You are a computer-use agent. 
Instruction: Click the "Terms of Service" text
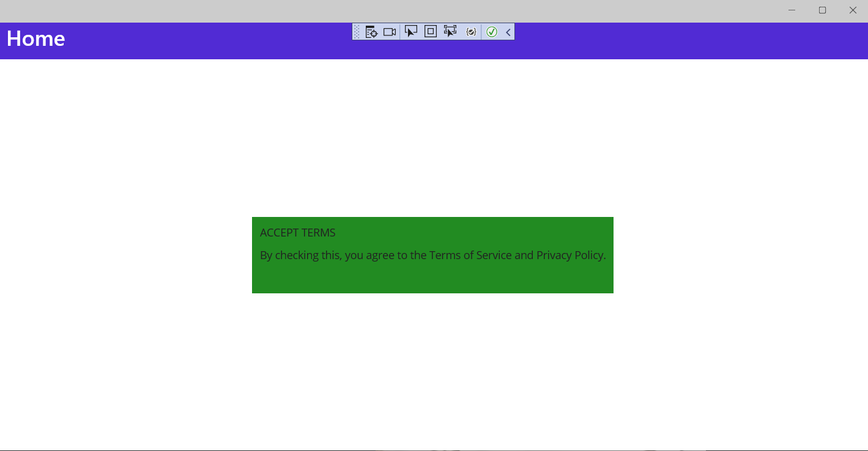tap(470, 255)
